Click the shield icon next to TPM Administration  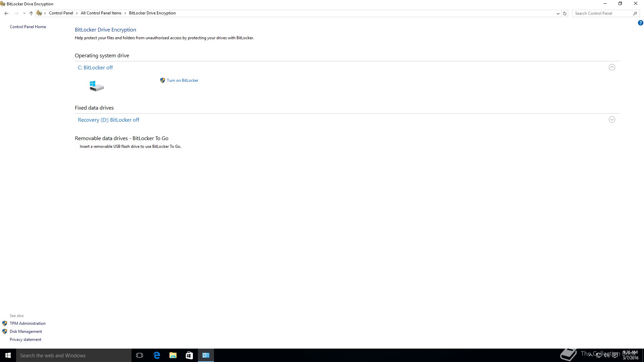pos(5,323)
